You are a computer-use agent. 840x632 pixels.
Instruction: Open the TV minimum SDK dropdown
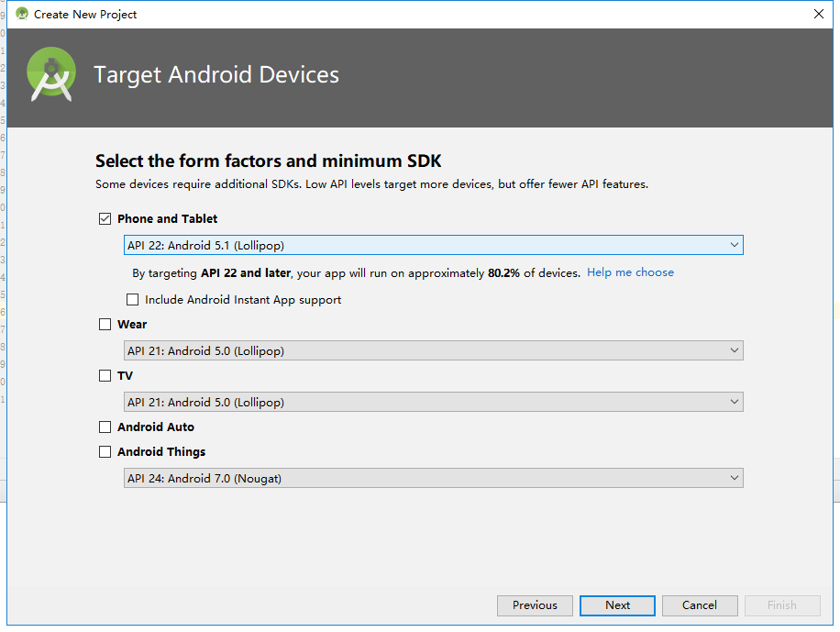434,402
